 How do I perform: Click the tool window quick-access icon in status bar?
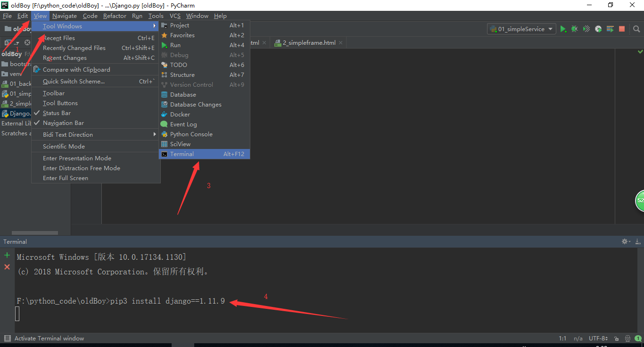pyautogui.click(x=7, y=339)
